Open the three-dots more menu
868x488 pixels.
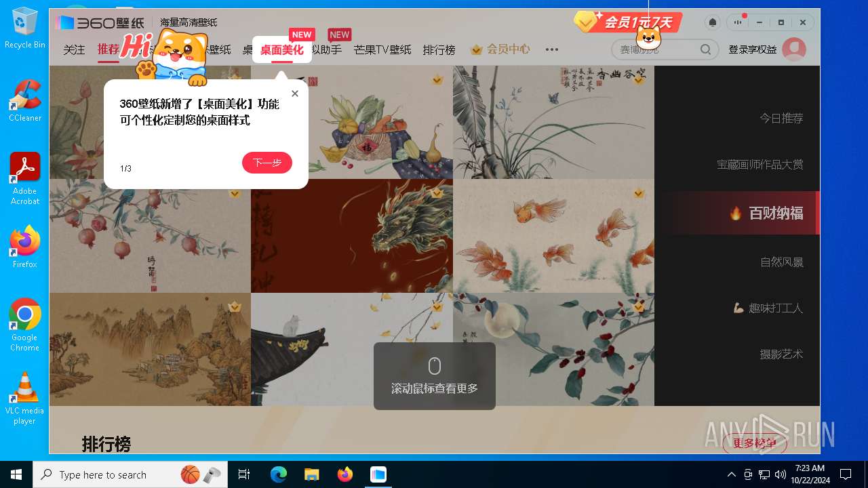[x=552, y=49]
